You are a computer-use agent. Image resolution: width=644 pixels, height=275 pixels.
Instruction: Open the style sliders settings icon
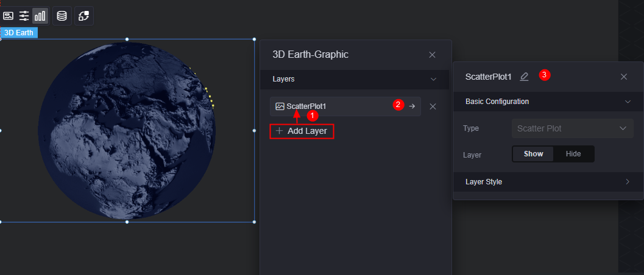tap(24, 16)
